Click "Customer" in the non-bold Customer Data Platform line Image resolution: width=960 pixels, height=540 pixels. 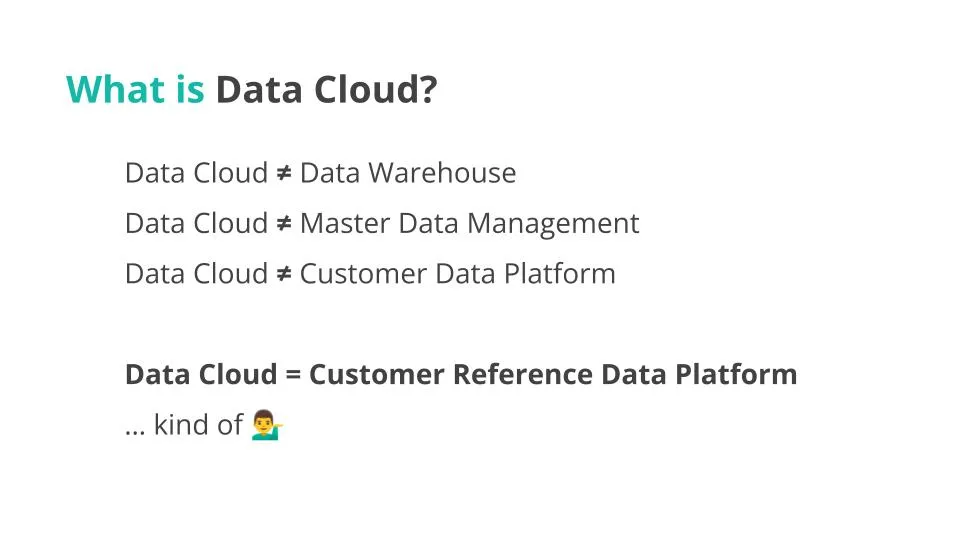point(362,274)
